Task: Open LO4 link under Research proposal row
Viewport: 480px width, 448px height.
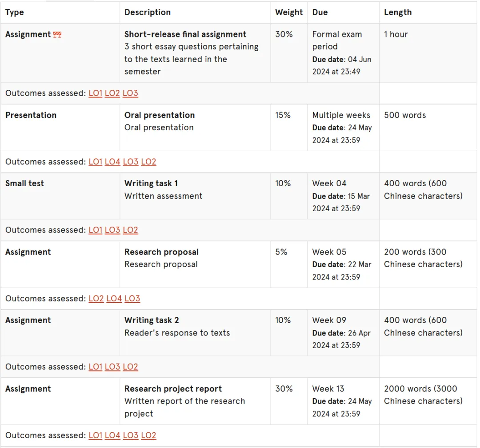Action: [x=114, y=299]
